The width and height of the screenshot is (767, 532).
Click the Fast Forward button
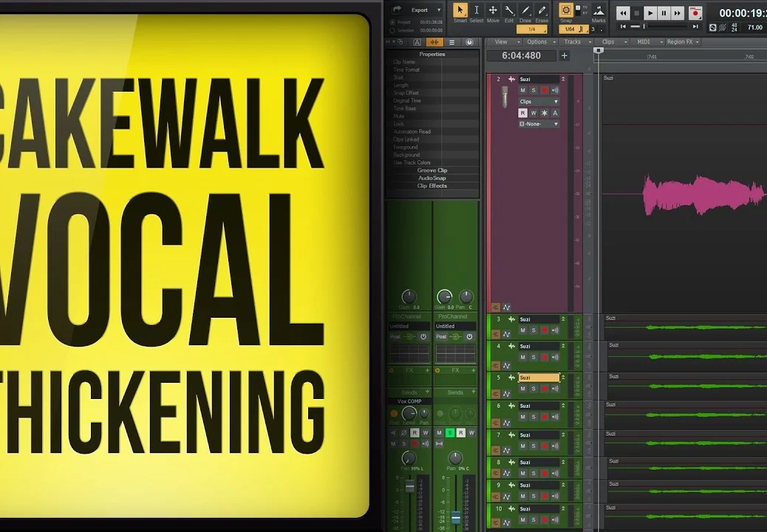pos(677,13)
